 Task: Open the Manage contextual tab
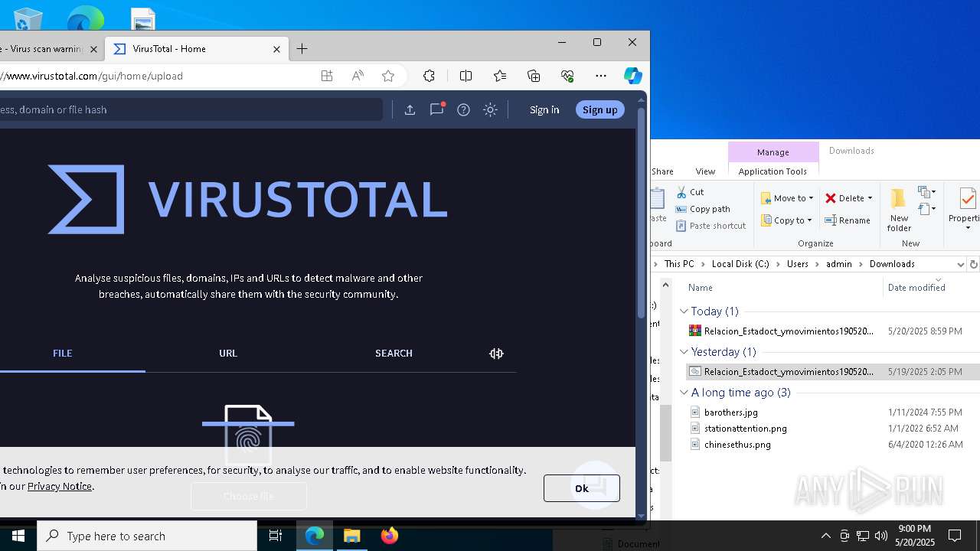tap(773, 152)
